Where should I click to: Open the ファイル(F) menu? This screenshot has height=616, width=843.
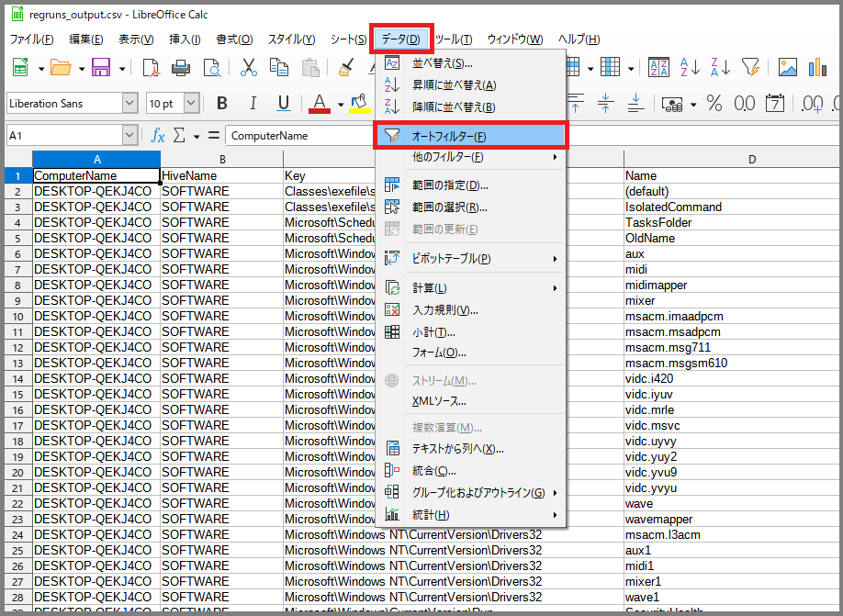click(32, 39)
